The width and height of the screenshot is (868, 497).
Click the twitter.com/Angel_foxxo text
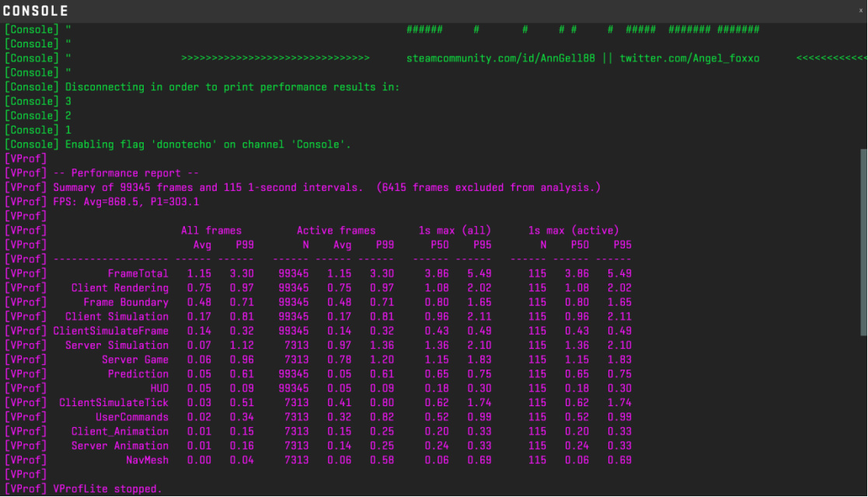pyautogui.click(x=689, y=58)
